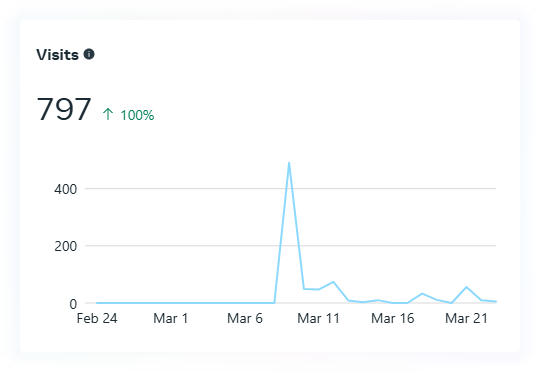Click the Mar 11 axis label
Image resolution: width=560 pixels, height=392 pixels.
[319, 318]
